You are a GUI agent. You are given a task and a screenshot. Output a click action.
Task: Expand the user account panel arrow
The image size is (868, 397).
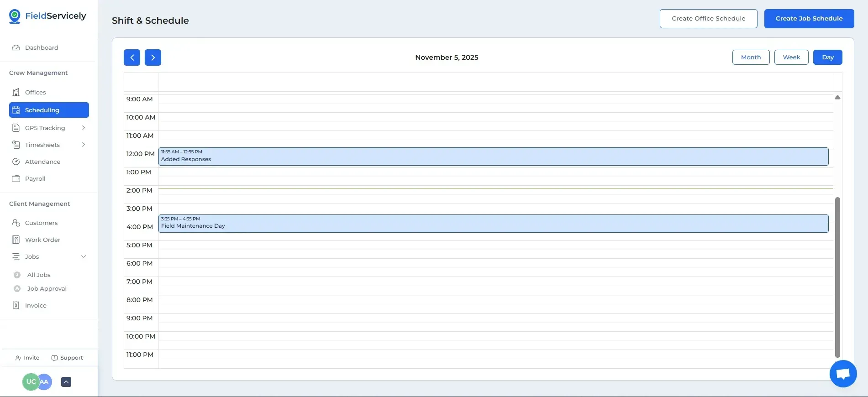[x=66, y=382]
